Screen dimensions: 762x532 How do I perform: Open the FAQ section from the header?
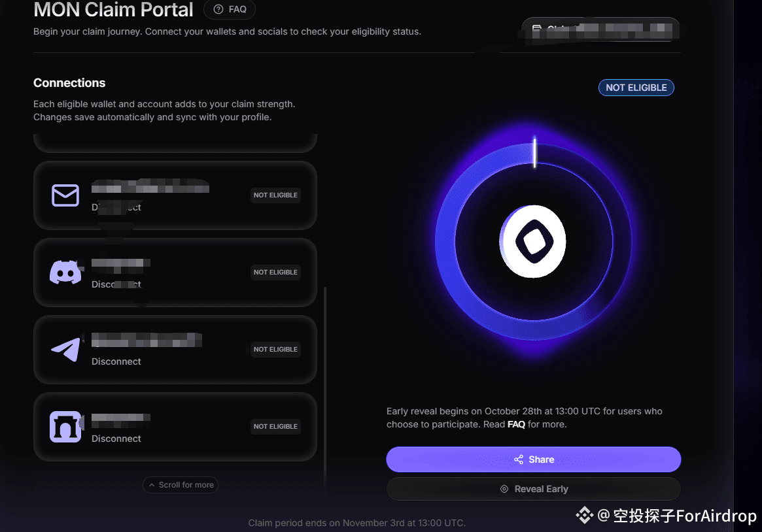coord(230,9)
